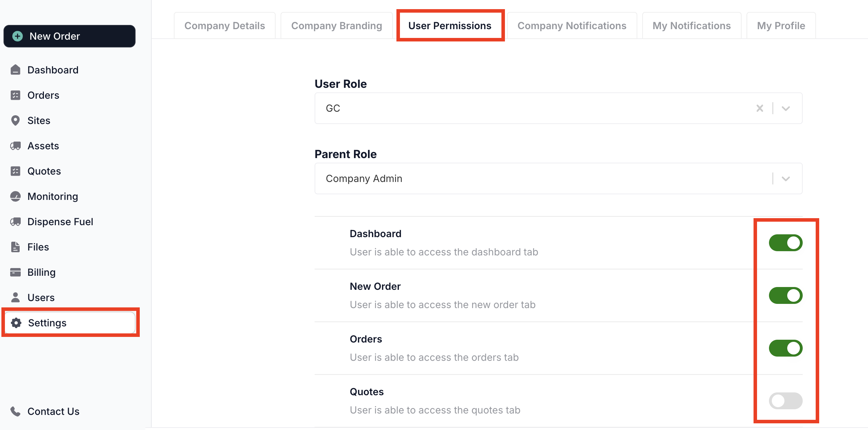This screenshot has height=430, width=868.
Task: Click the Files document icon
Action: click(15, 247)
